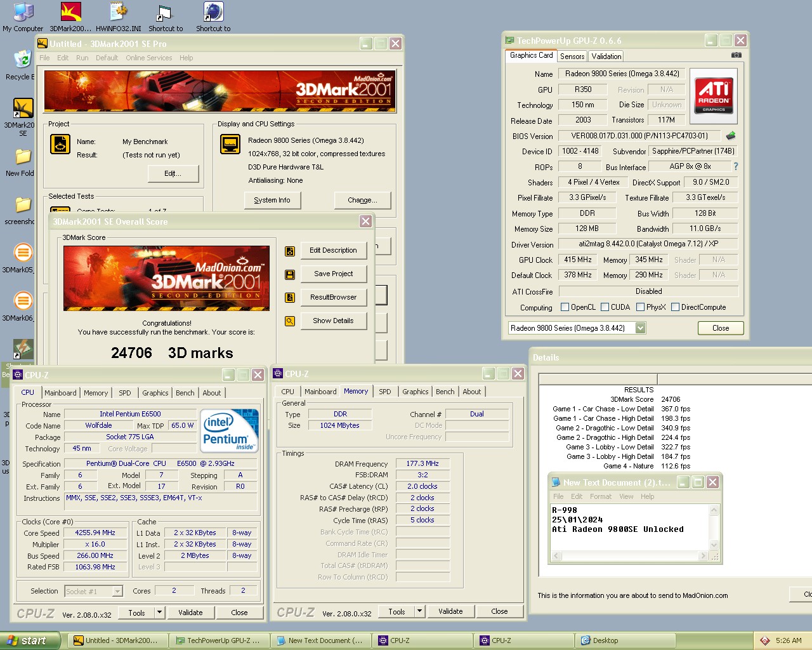Click the BIOS save chip icon in GPU-Z
The width and height of the screenshot is (812, 650).
coord(731,135)
